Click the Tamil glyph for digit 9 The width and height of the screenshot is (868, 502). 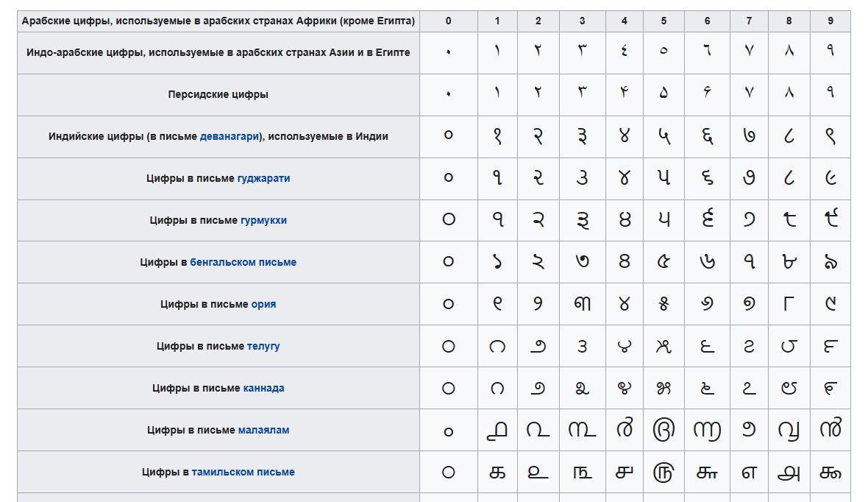(x=830, y=473)
